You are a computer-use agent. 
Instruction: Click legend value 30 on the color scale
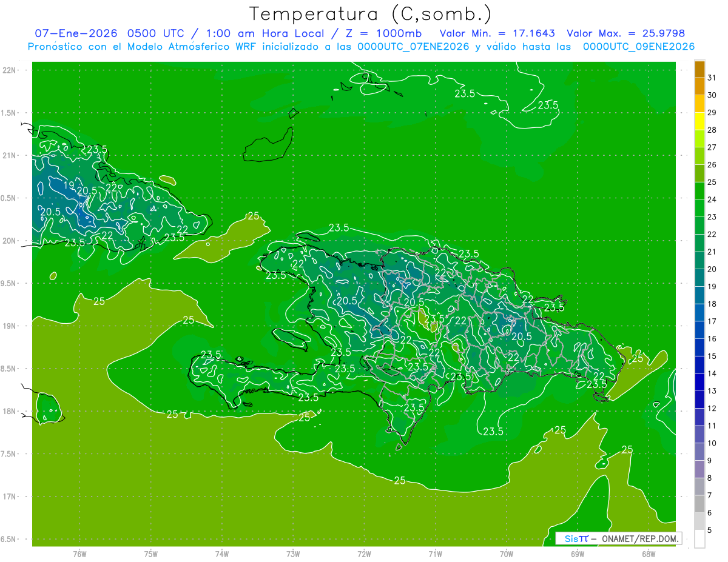click(x=712, y=95)
